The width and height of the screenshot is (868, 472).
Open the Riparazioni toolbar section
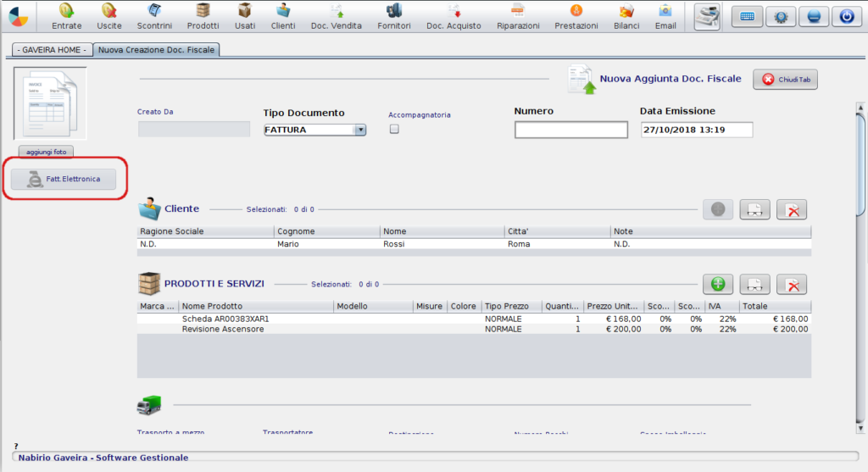coord(518,16)
